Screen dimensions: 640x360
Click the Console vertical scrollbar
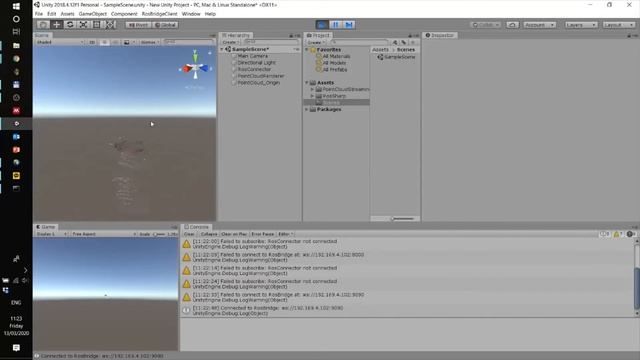click(x=637, y=278)
